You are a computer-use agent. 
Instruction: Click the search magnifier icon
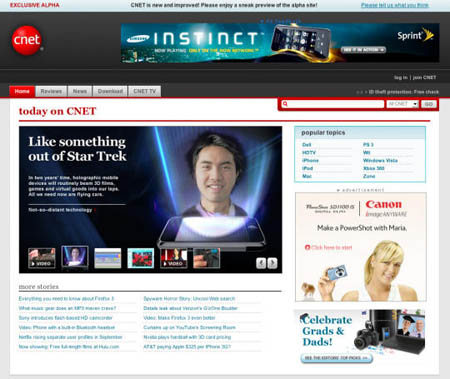point(285,104)
